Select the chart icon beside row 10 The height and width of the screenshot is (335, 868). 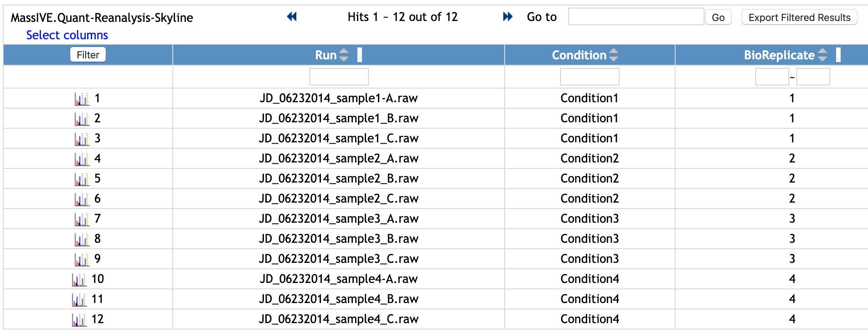[79, 280]
